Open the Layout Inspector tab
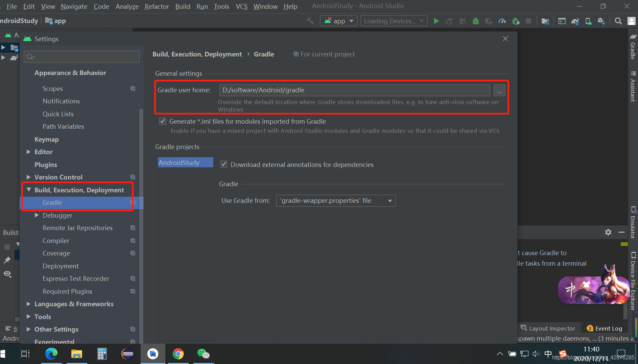 [x=548, y=328]
